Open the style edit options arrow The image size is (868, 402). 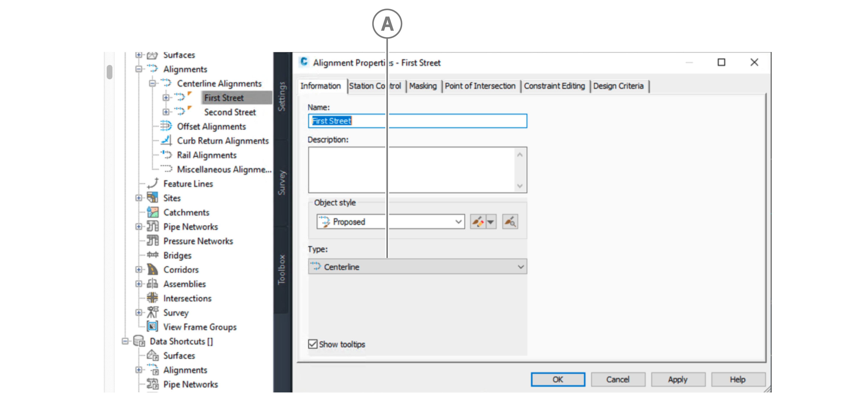click(491, 222)
